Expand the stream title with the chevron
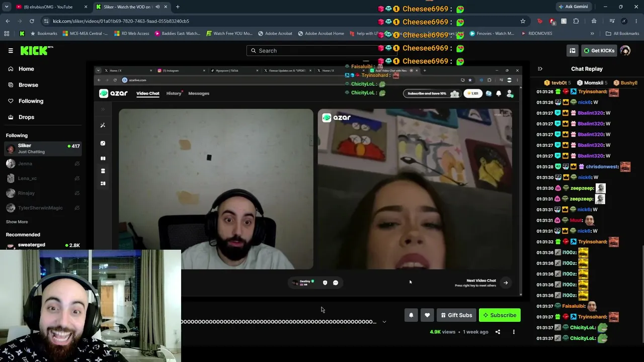This screenshot has width=644, height=362. pos(384,322)
